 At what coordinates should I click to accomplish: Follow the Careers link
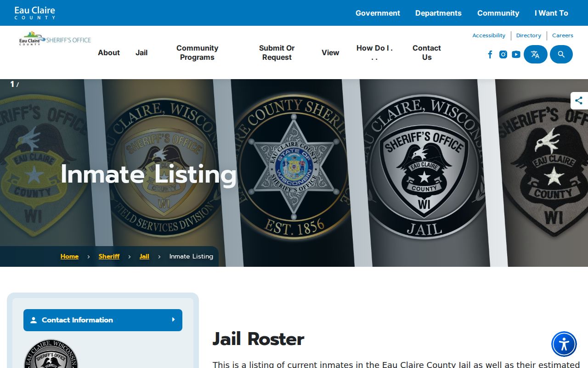563,35
